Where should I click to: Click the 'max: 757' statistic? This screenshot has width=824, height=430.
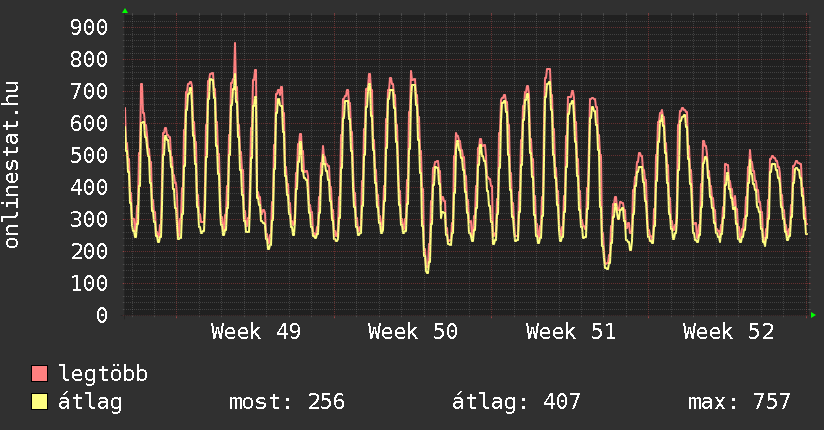click(739, 402)
